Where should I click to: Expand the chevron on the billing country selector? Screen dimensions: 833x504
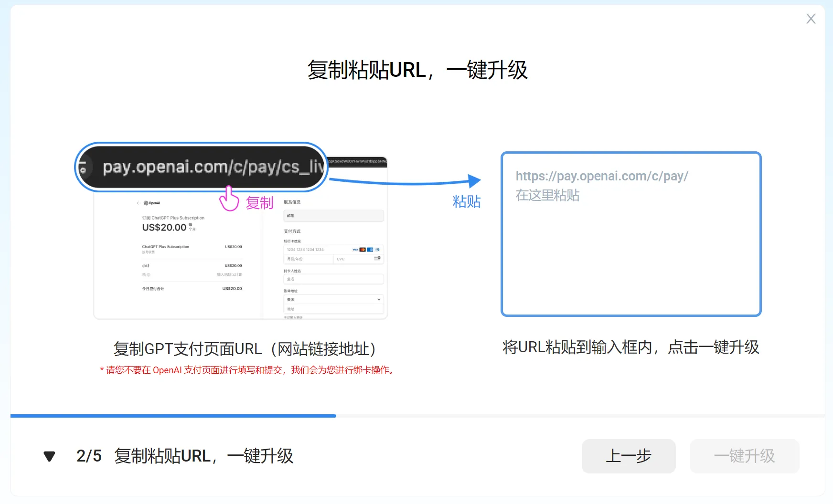[379, 299]
